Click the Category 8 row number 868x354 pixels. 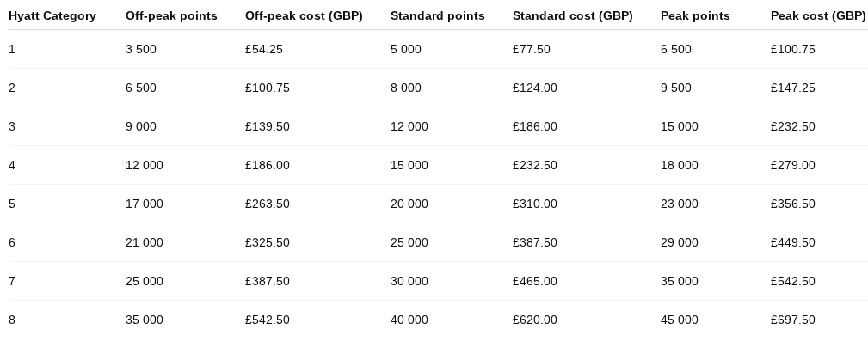pyautogui.click(x=12, y=320)
